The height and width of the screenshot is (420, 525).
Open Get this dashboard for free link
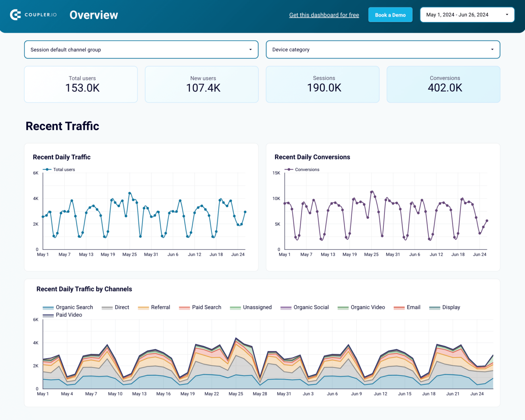[x=324, y=15]
